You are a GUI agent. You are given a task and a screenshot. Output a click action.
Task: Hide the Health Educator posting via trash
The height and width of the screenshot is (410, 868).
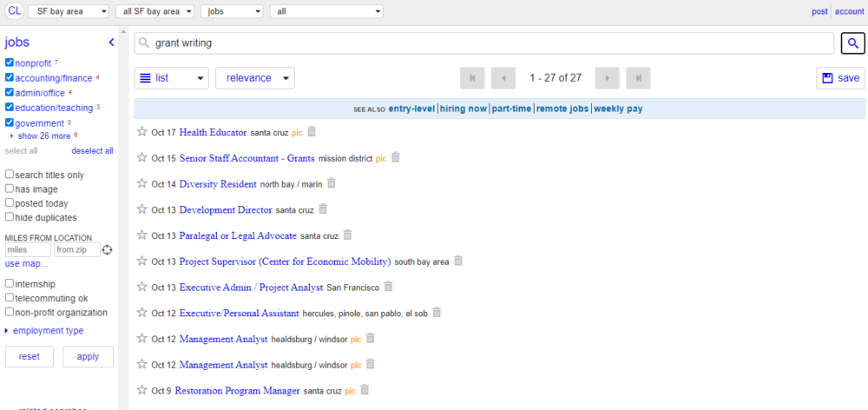click(312, 132)
